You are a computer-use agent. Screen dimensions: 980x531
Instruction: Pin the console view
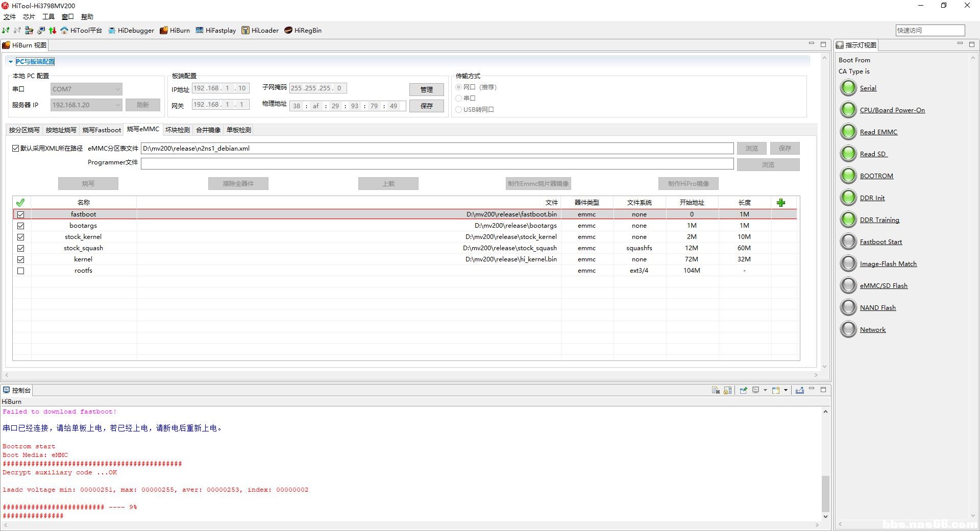point(743,390)
